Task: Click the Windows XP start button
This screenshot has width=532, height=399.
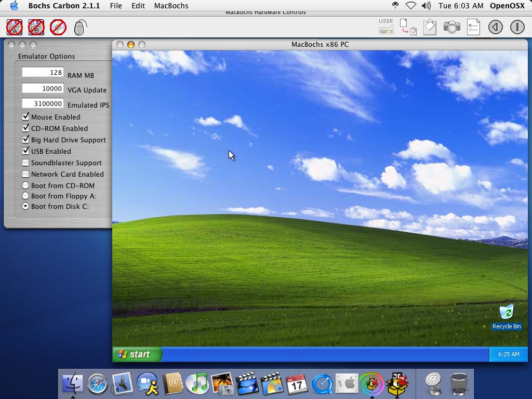Action: coord(137,354)
